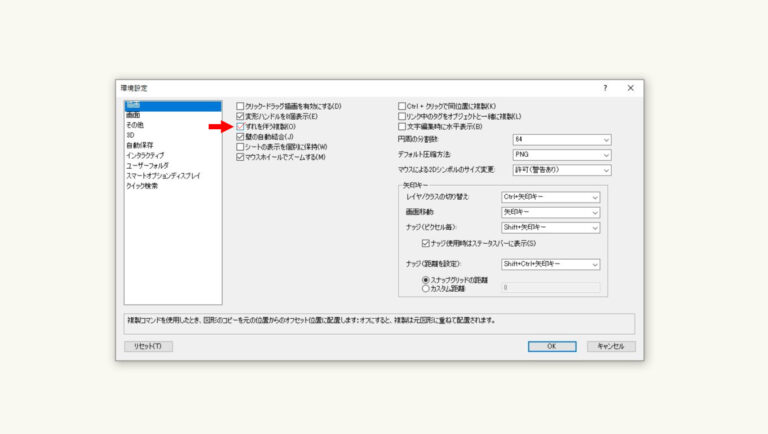This screenshot has height=434, width=768.
Task: Select 画面 in the category list
Action: point(133,115)
